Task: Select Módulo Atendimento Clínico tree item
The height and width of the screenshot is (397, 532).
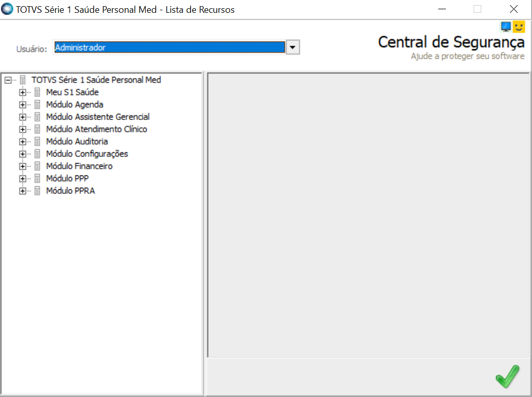Action: point(97,129)
